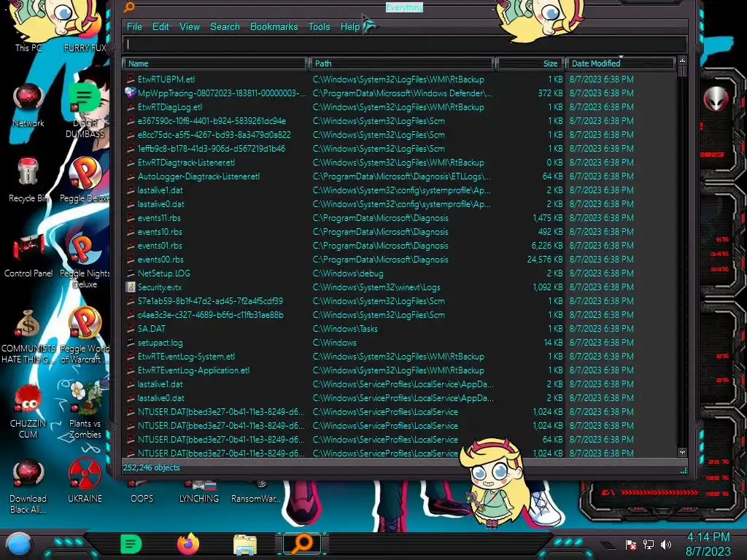Screen dimensions: 747x560
Task: Sort results by Date Modified column header
Action: tap(620, 63)
